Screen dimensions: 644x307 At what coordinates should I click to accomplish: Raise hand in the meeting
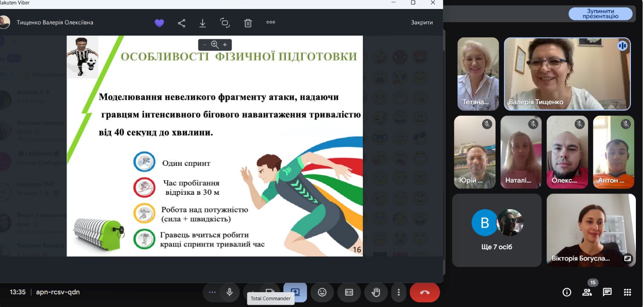[375, 292]
